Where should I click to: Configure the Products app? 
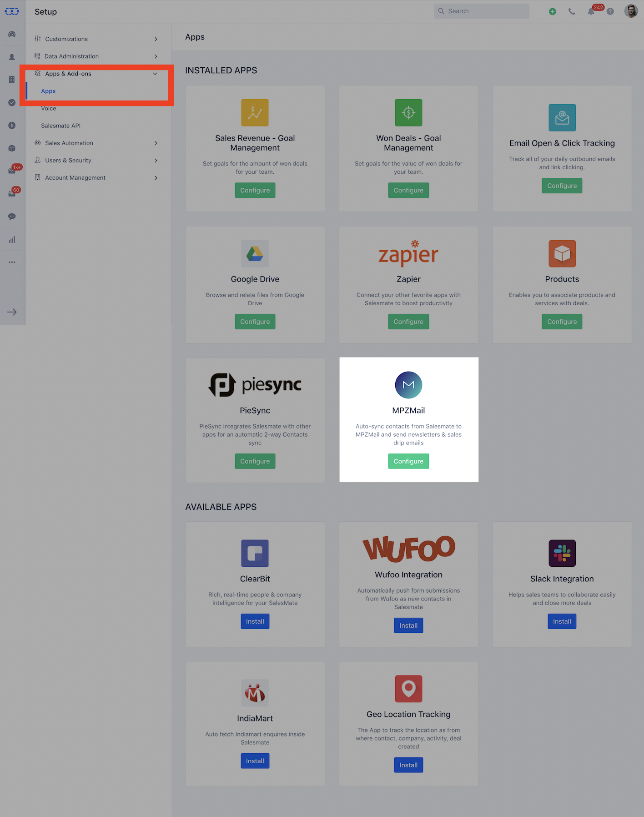click(562, 322)
